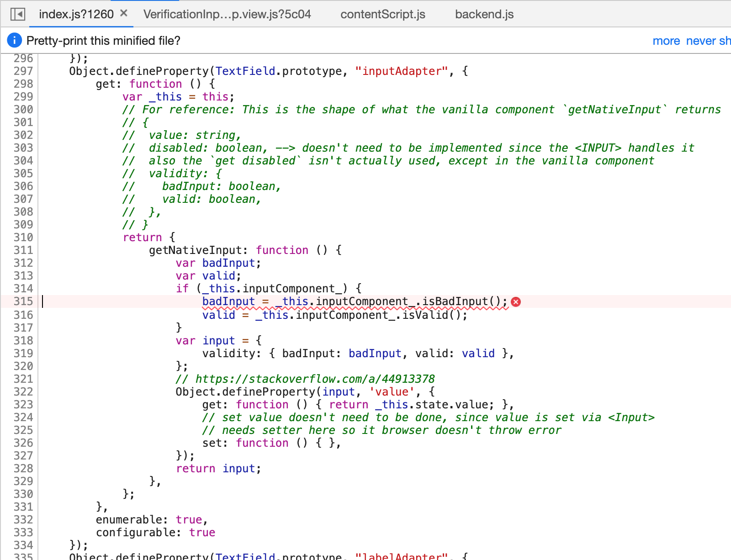The height and width of the screenshot is (560, 731).
Task: Click the red error icon on line 315
Action: [x=516, y=301]
